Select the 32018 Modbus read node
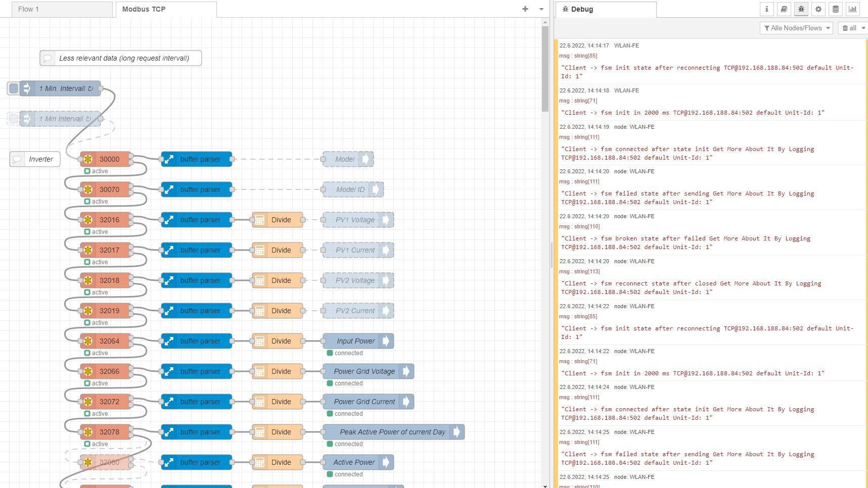868x488 pixels. click(x=106, y=280)
